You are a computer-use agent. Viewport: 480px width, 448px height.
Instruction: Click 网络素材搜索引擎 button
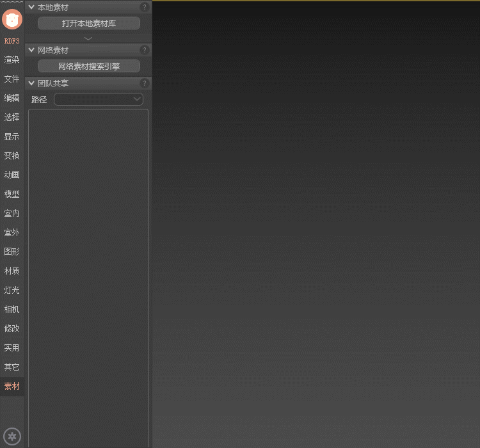[89, 66]
